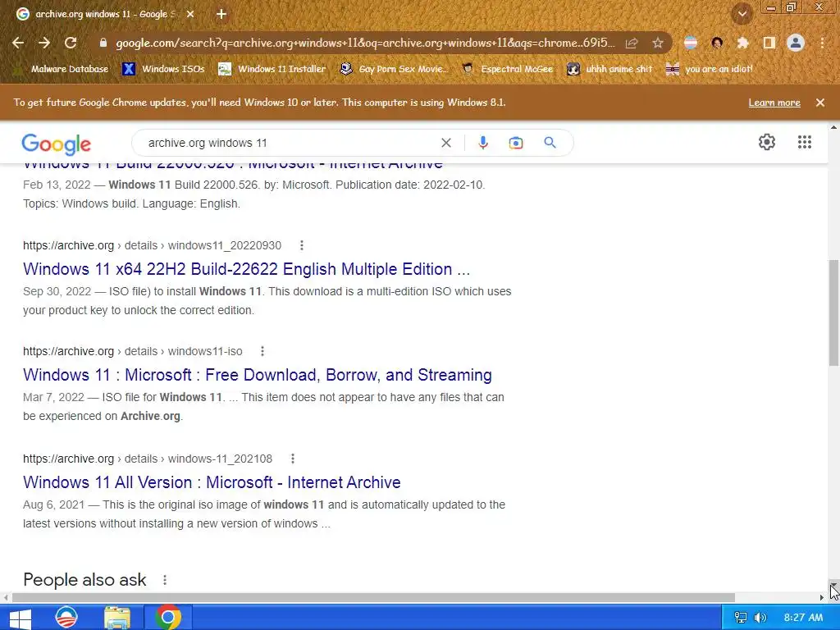This screenshot has height=630, width=840.
Task: Select the archive.org windows 11 Google tab
Action: tap(105, 15)
